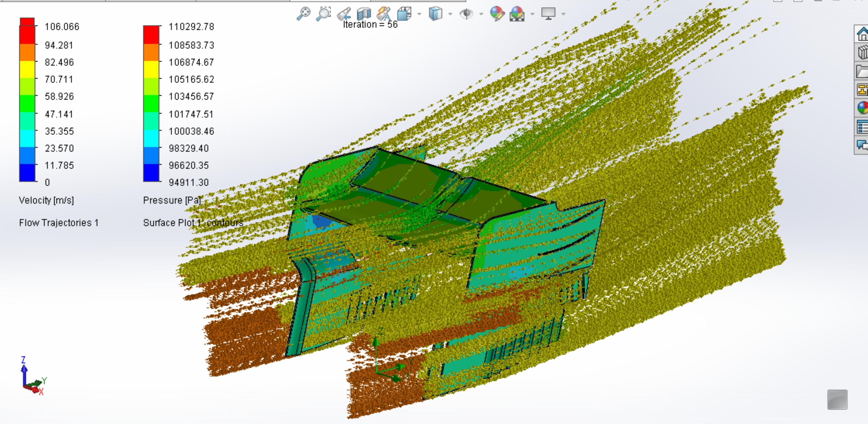Screen dimensions: 868x424
Task: Toggle the Hide/Show Items eye icon
Action: 466,14
